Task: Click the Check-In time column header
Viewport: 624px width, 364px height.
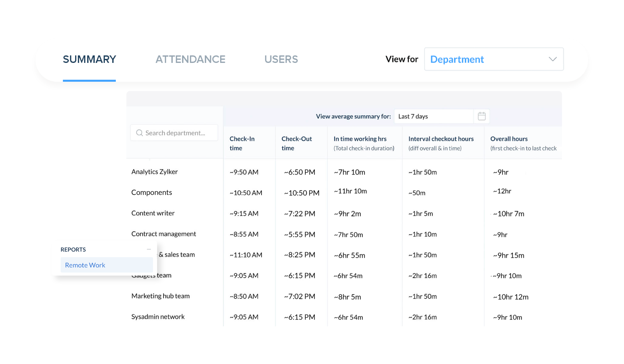Action: click(242, 143)
